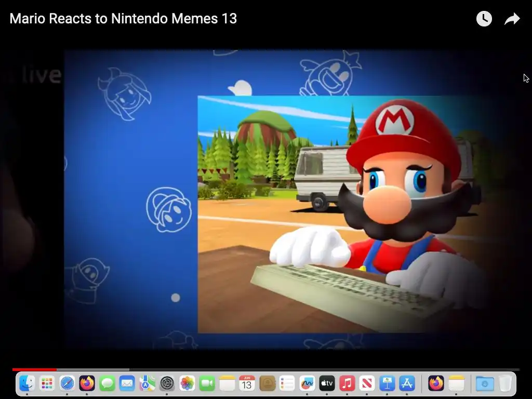
Task: Launch FaceTime from the Dock
Action: 207,383
